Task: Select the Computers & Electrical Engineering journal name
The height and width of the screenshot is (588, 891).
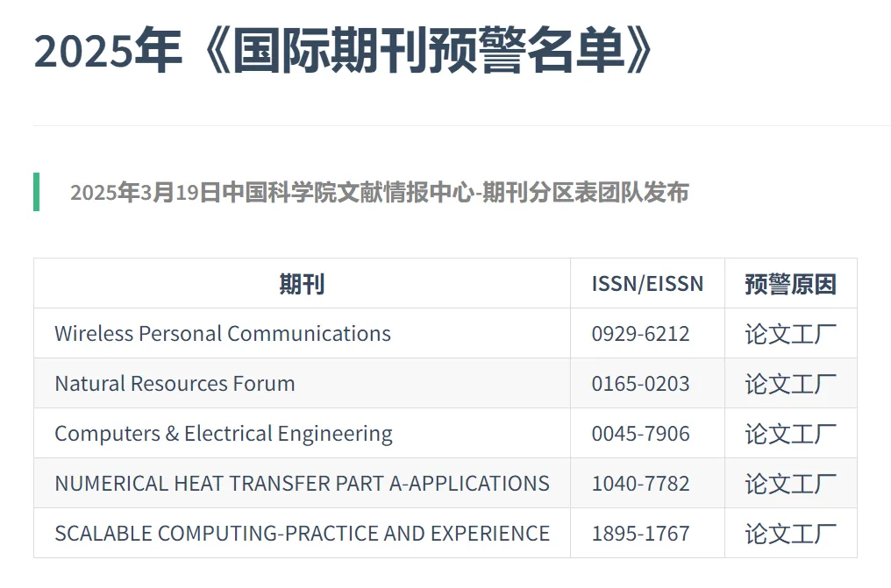Action: 224,434
